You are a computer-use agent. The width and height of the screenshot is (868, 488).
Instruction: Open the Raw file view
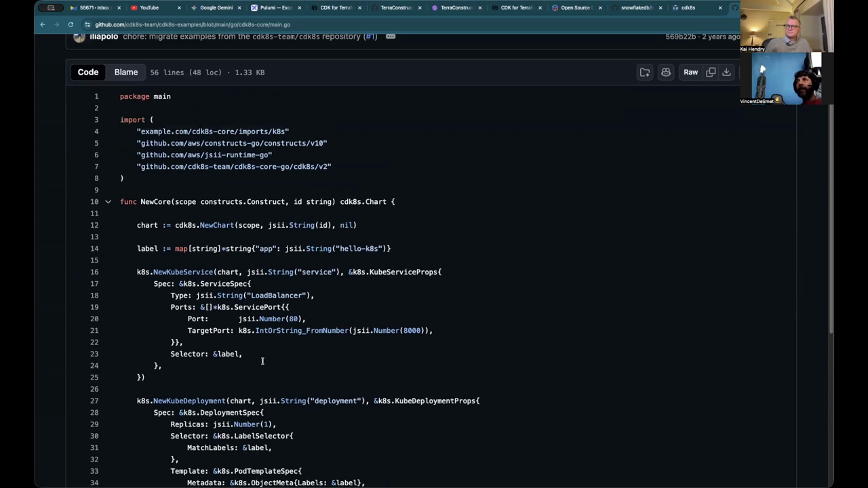(690, 73)
